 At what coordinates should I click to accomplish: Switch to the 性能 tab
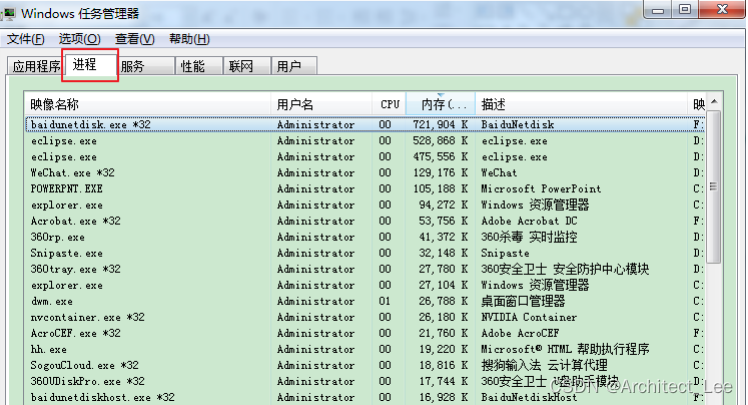(x=199, y=66)
